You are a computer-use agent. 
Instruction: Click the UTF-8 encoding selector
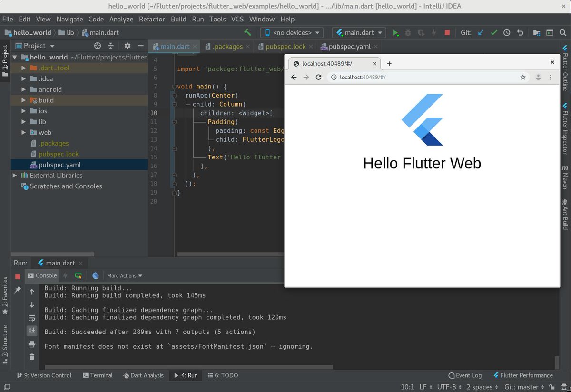pos(449,387)
